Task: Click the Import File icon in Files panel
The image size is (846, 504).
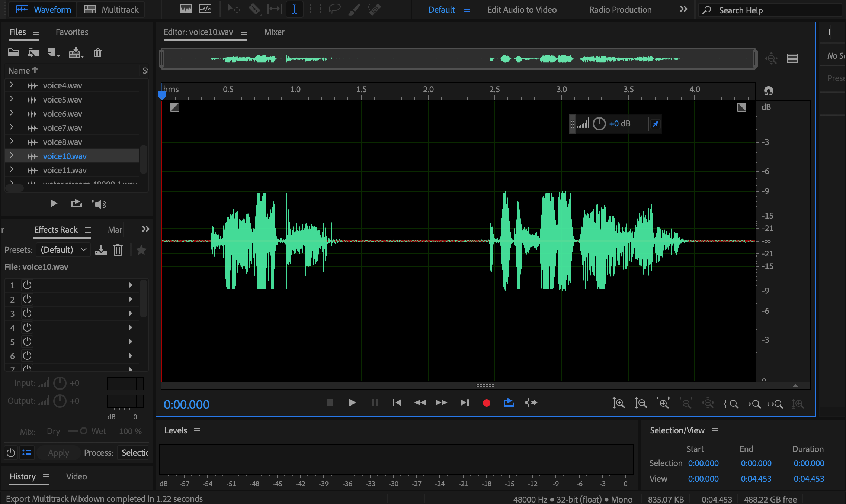Action: [33, 53]
